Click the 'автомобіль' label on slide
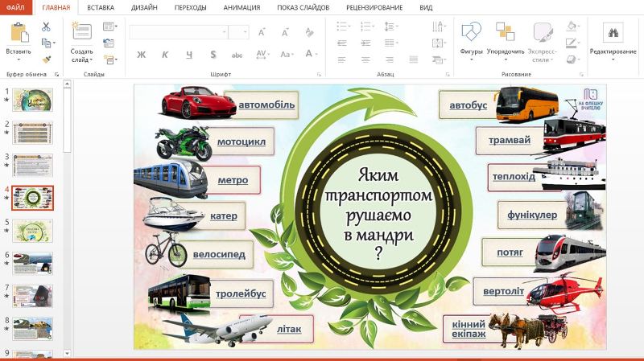The height and width of the screenshot is (361, 644). (x=266, y=105)
